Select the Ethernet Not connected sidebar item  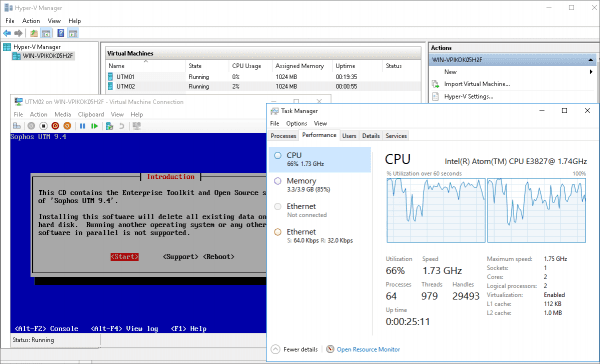coord(320,210)
